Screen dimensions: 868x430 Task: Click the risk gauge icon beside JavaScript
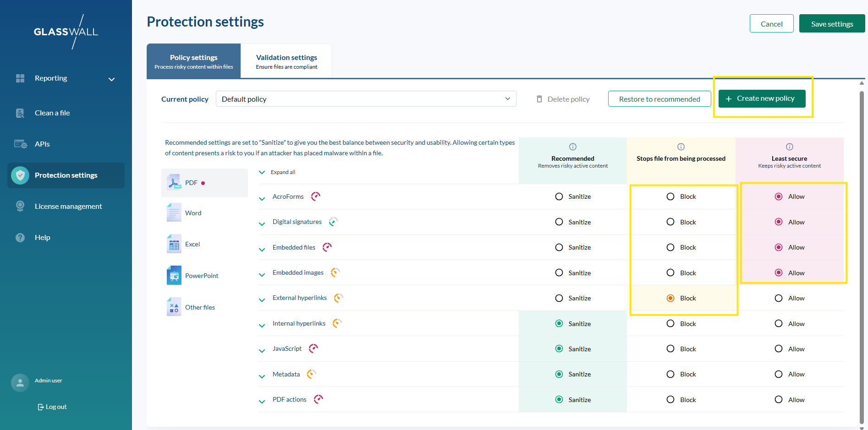click(x=313, y=348)
